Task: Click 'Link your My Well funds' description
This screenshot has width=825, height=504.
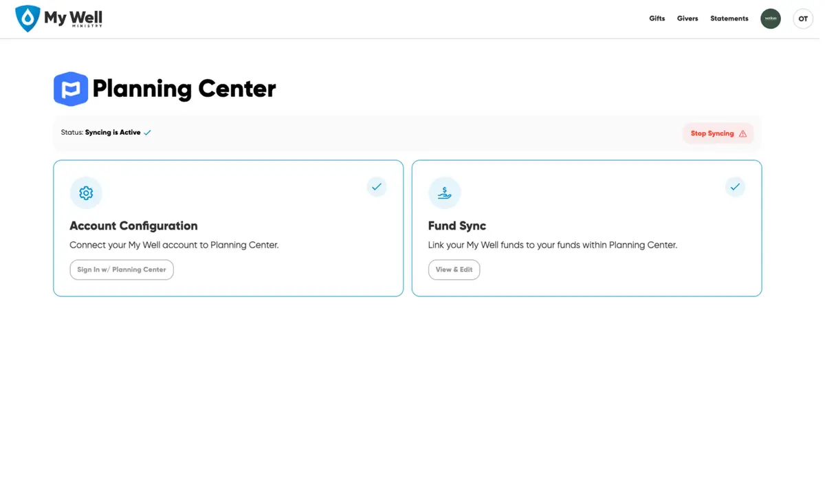Action: 553,245
